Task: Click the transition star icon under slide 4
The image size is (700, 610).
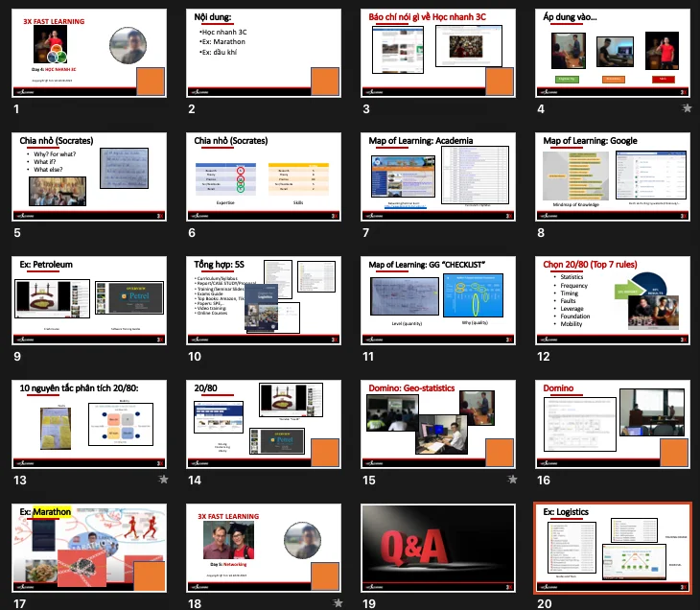Action: pos(687,109)
